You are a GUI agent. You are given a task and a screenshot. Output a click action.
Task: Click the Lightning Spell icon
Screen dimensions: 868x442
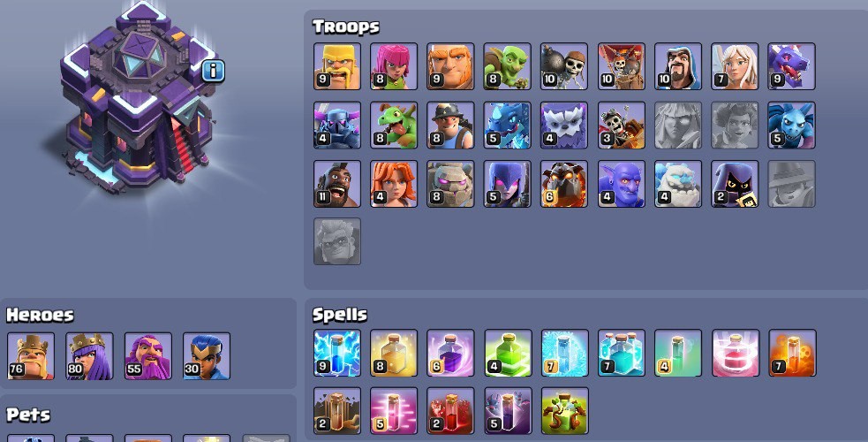point(337,354)
